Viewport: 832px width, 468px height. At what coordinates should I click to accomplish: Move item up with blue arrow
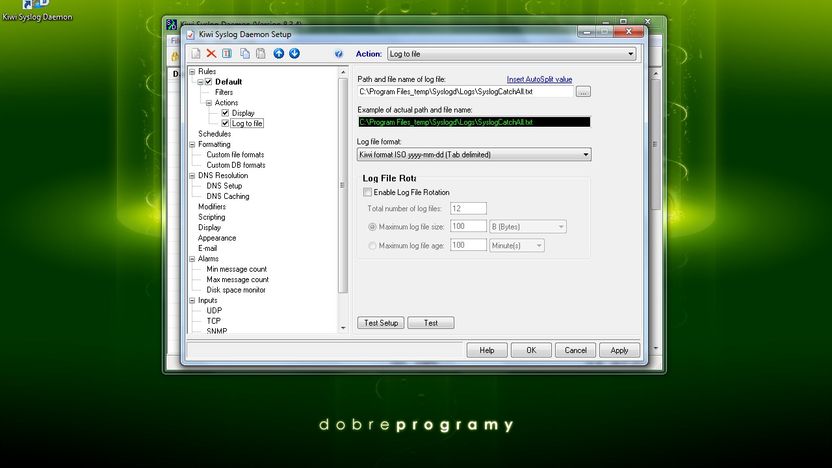(x=279, y=54)
